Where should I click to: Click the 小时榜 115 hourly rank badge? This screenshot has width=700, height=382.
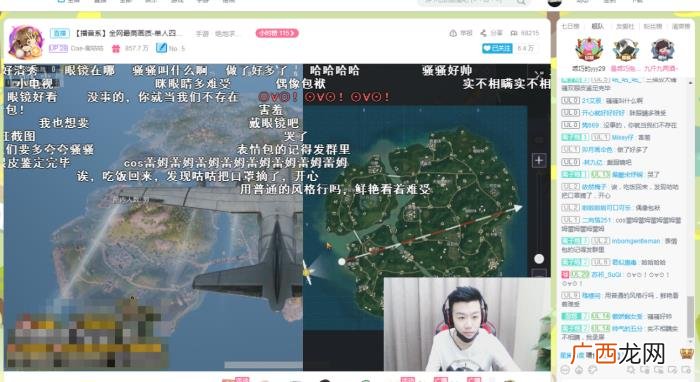[277, 33]
